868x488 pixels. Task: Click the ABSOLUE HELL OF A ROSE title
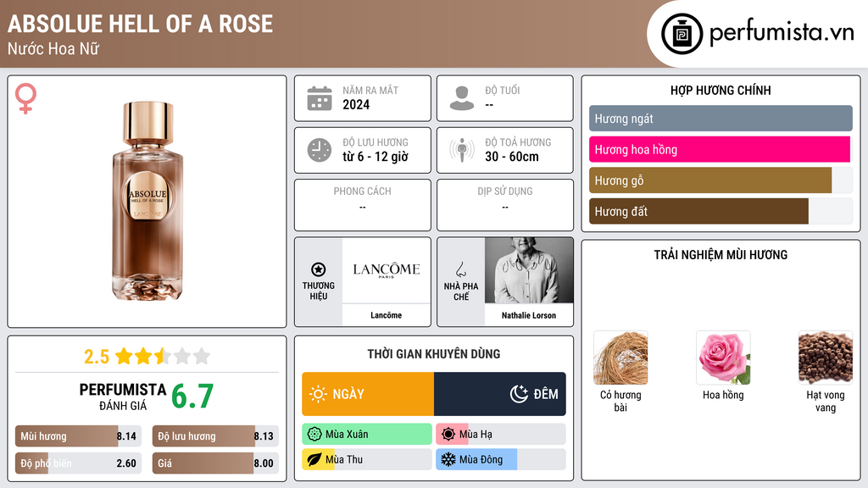141,24
